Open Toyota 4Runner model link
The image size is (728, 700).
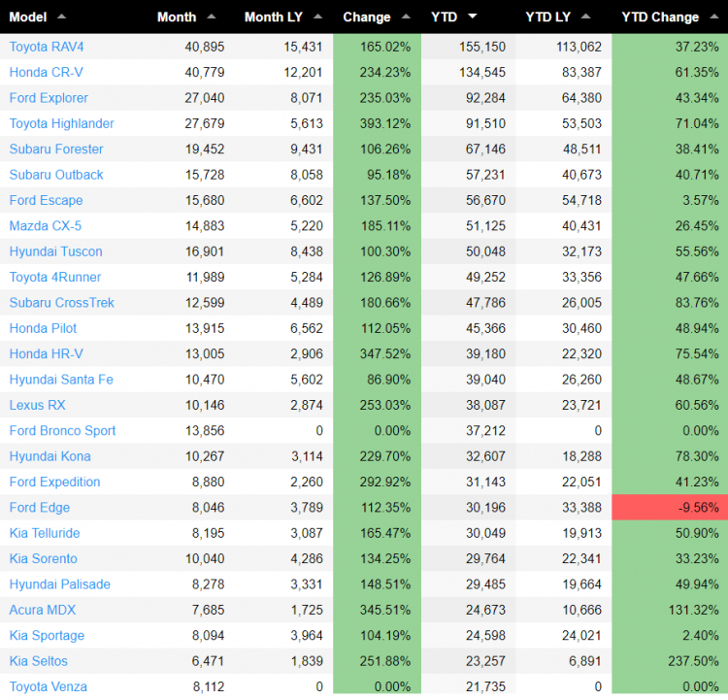(54, 277)
